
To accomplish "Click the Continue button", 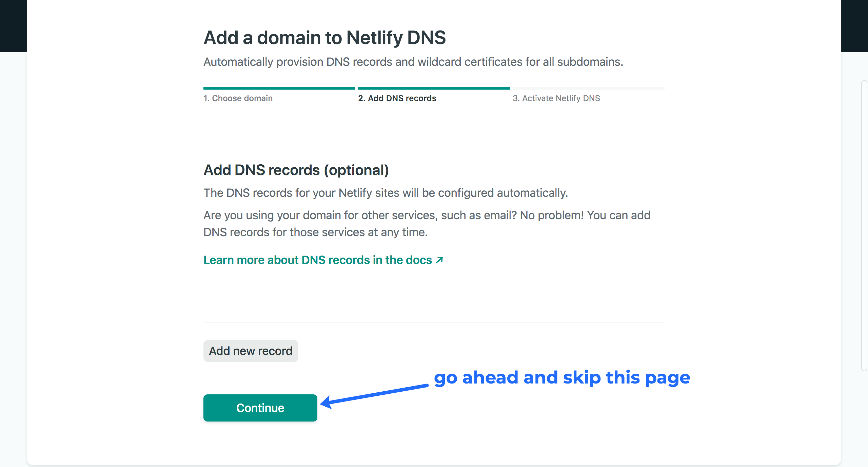I will 260,408.
